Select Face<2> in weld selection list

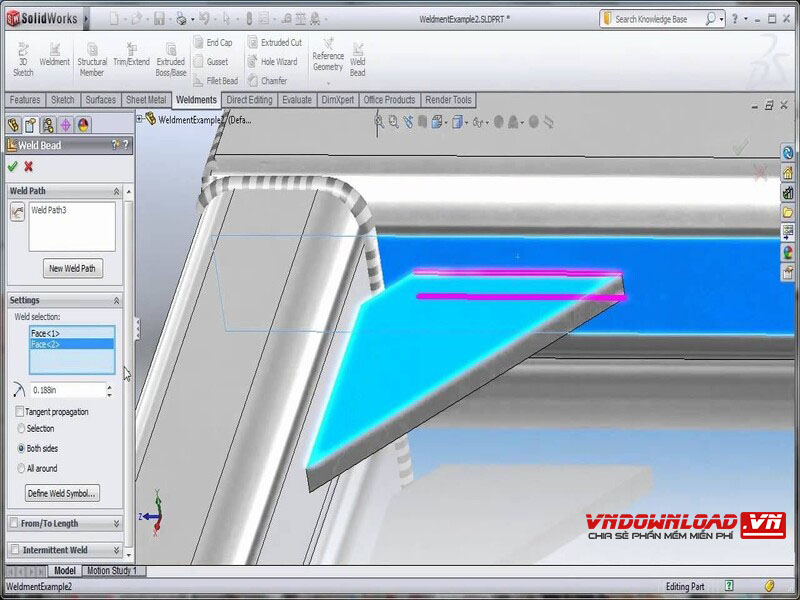[x=72, y=344]
